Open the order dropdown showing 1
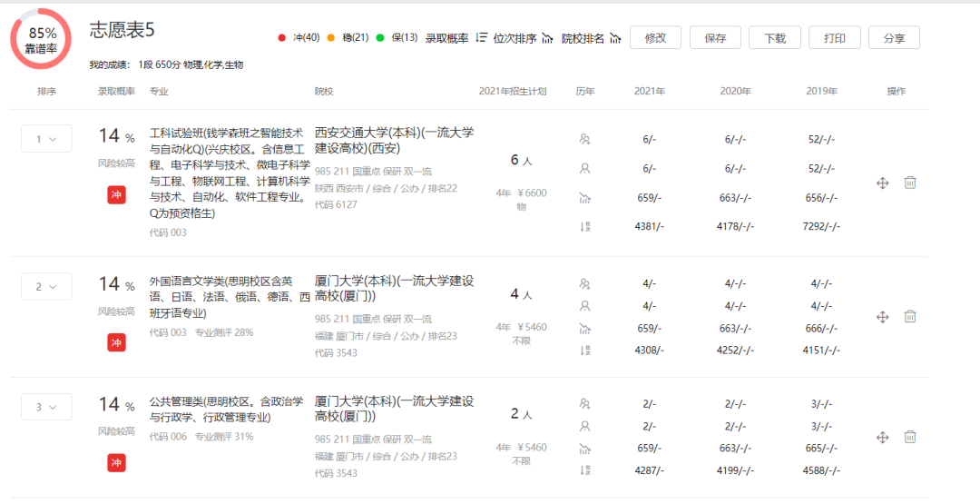Screen dimensions: 980x504 pyautogui.click(x=46, y=139)
